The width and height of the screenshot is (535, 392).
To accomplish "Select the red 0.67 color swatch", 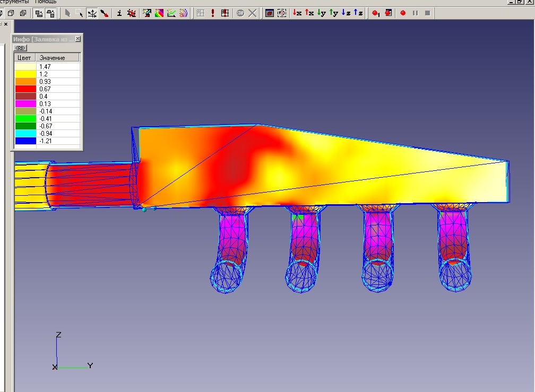I will pos(25,89).
